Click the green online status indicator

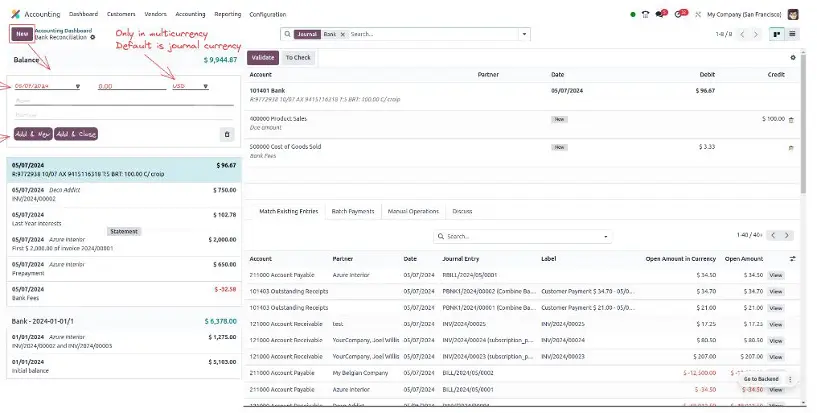coord(633,15)
